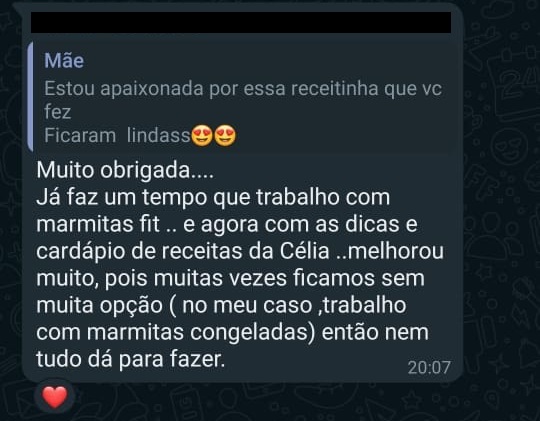Open the quoted "Estou apaixonada por essa receitinha" message
The image size is (540, 421).
coord(241,98)
